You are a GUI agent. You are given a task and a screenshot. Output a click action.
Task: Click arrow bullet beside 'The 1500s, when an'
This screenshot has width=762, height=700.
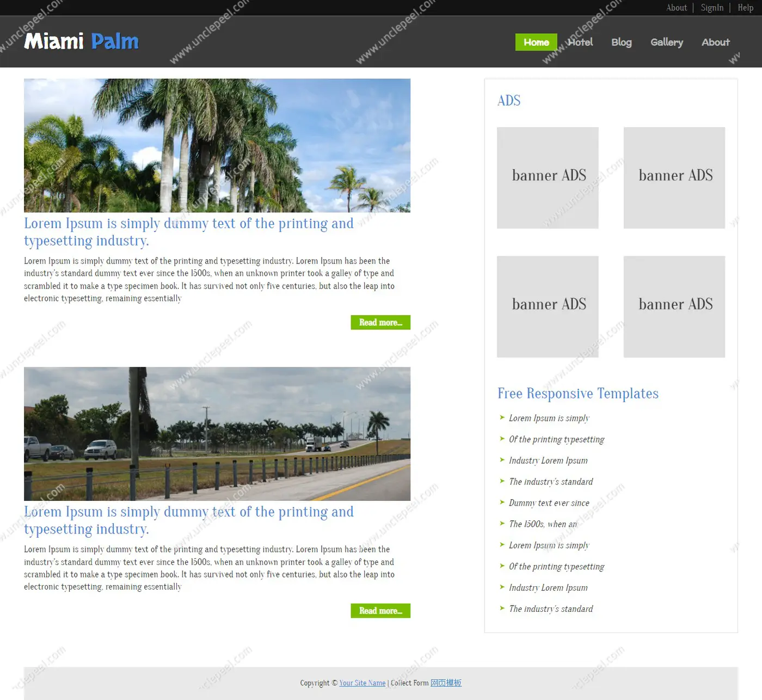coord(502,523)
